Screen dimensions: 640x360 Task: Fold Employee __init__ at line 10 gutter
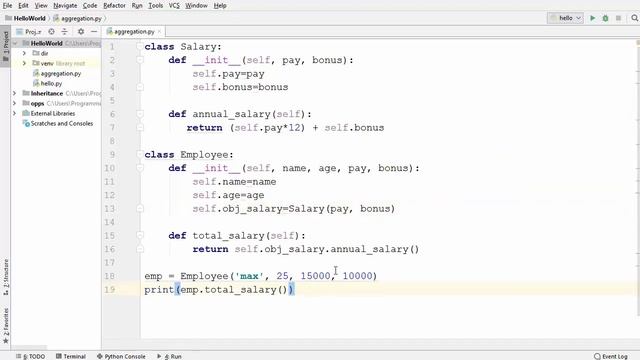[140, 168]
